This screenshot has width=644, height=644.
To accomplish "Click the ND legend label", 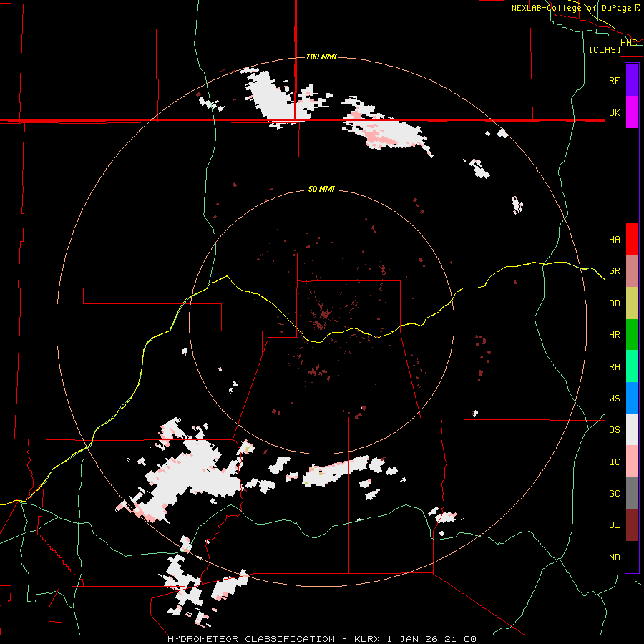I will point(614,557).
